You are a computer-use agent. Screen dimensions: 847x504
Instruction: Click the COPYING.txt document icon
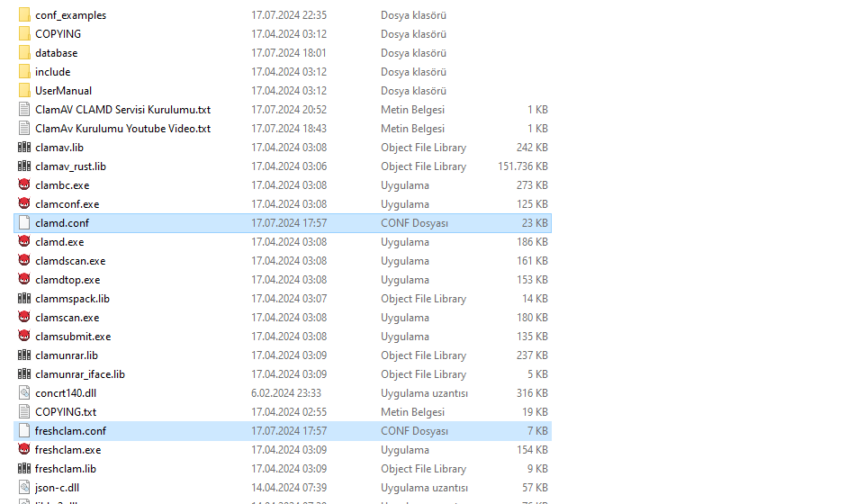point(24,412)
